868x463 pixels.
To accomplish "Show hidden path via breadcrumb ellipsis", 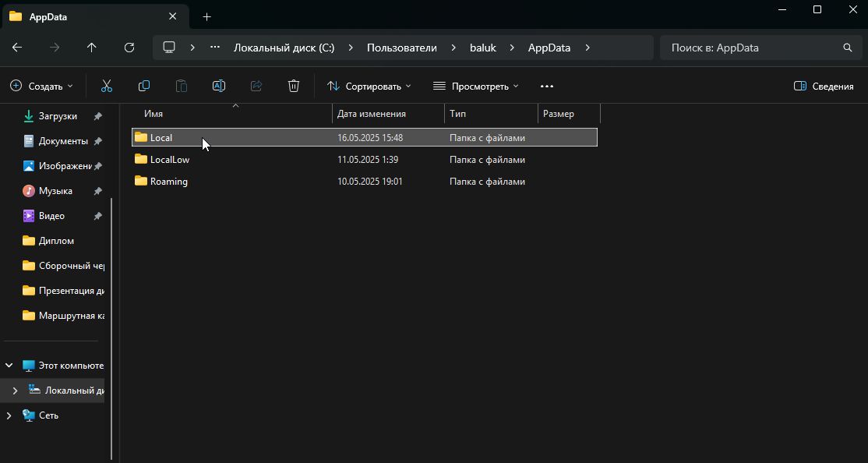I will pos(215,48).
